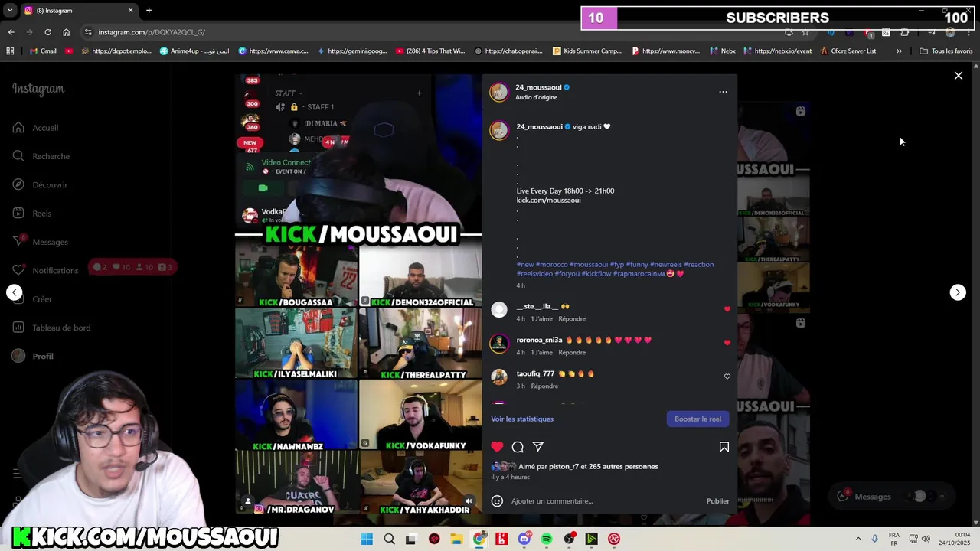This screenshot has width=980, height=551.
Task: Focus the Ajouter un commentaire field
Action: tap(605, 501)
